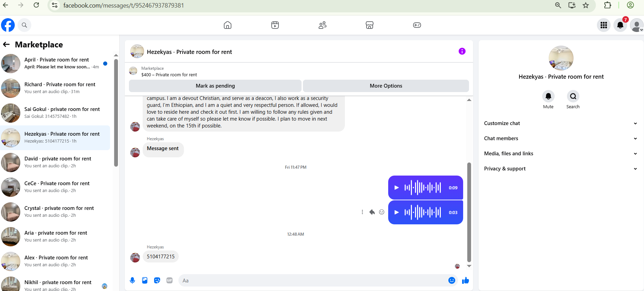Open the Video/Reels tab icon
This screenshot has height=291, width=644.
point(275,25)
